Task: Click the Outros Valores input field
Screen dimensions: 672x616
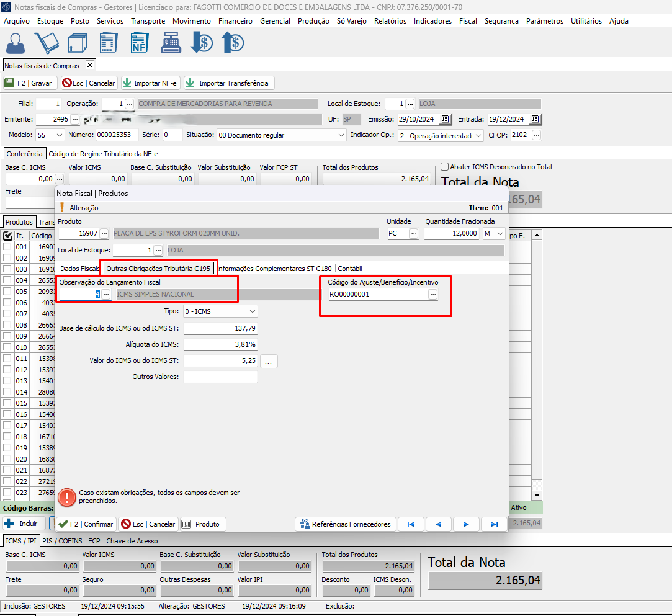Action: pyautogui.click(x=220, y=377)
